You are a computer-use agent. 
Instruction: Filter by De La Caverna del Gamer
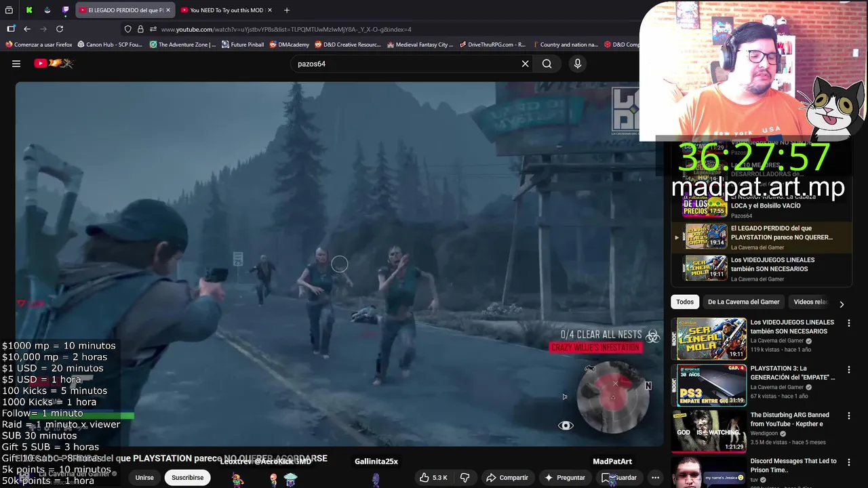click(743, 302)
